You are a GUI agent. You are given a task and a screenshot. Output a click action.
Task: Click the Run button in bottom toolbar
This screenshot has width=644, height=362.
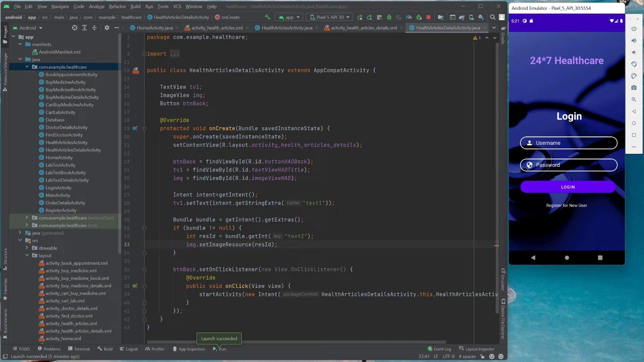pyautogui.click(x=220, y=349)
